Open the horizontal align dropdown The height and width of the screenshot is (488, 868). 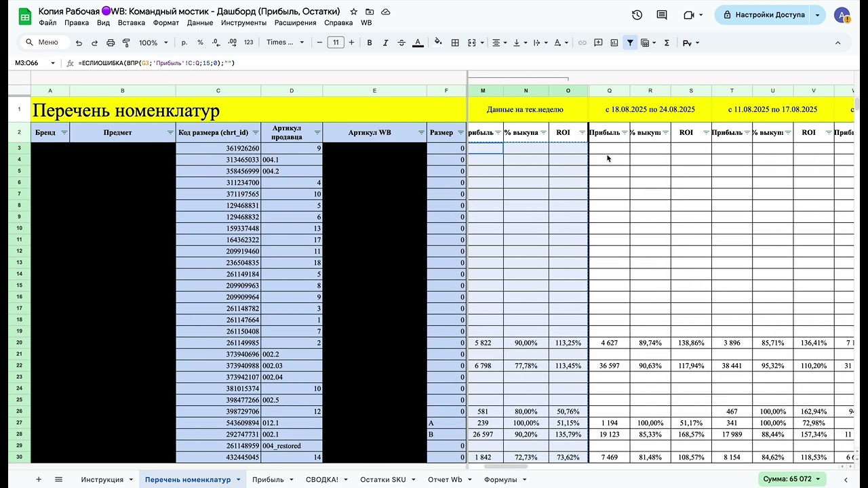point(499,43)
